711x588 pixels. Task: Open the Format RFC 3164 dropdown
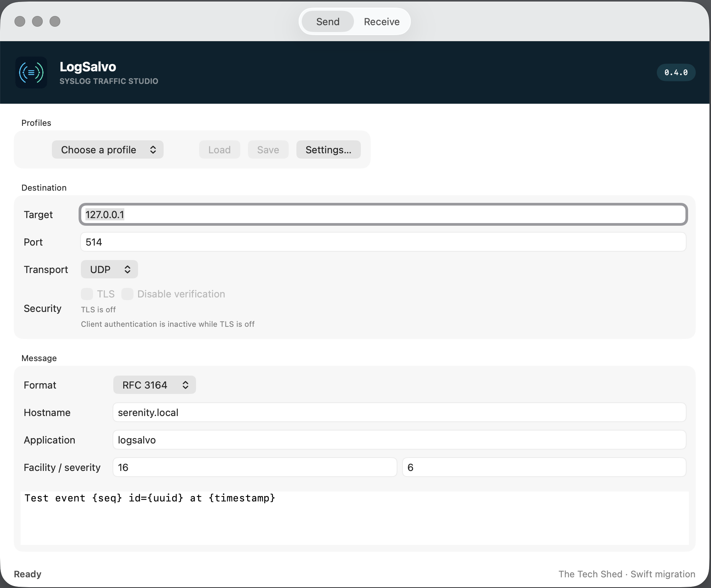pyautogui.click(x=154, y=385)
